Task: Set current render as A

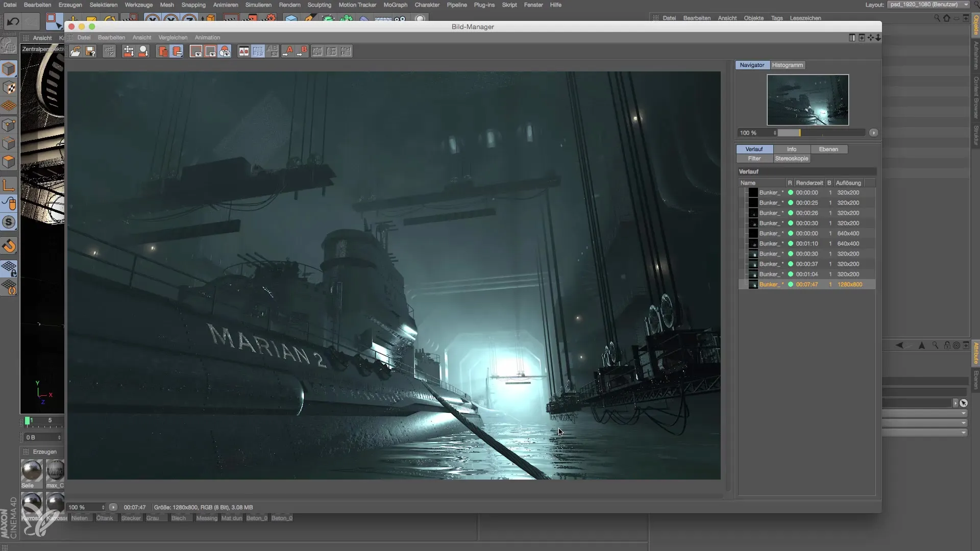Action: [x=288, y=52]
